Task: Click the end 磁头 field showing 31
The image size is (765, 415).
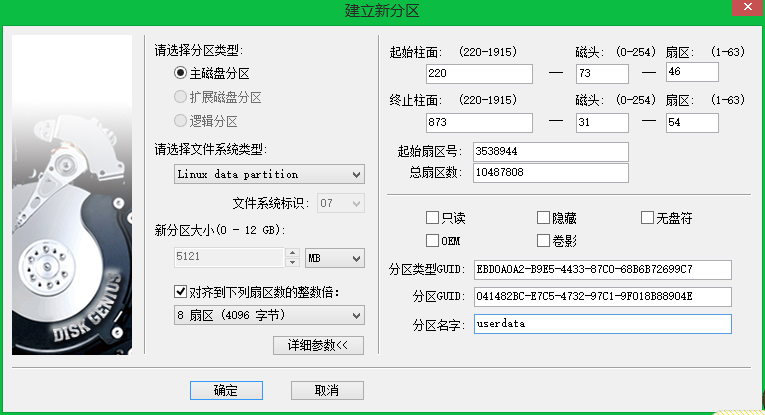Action: pyautogui.click(x=602, y=122)
